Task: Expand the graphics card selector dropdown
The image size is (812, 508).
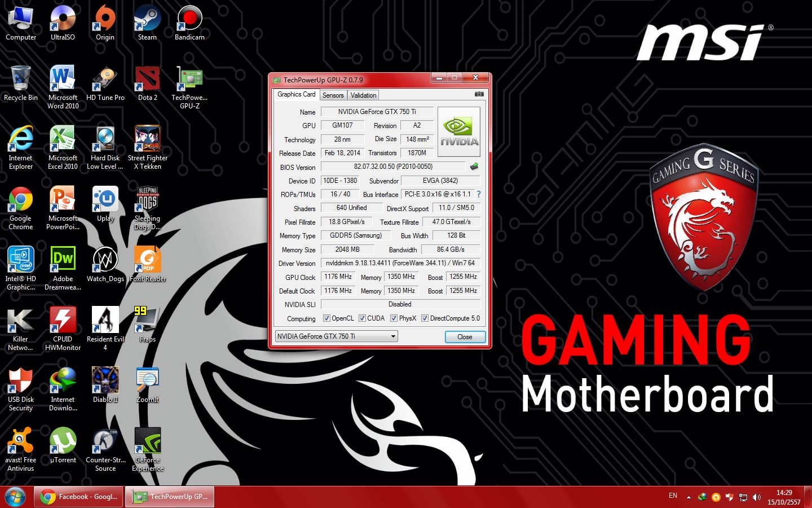Action: pyautogui.click(x=393, y=336)
